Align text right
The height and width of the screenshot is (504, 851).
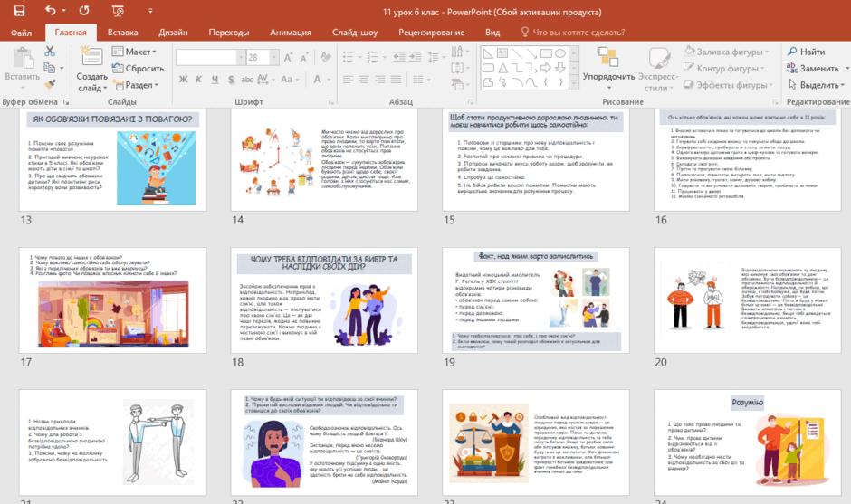tap(380, 80)
